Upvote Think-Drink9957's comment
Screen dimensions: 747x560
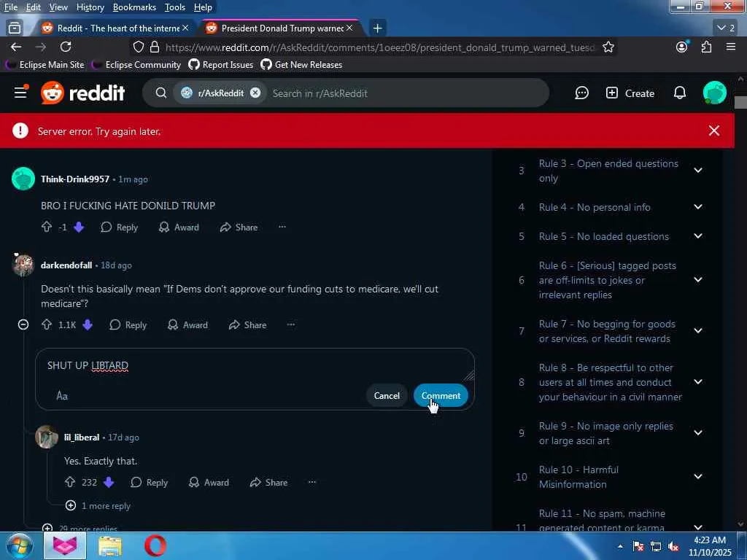47,227
